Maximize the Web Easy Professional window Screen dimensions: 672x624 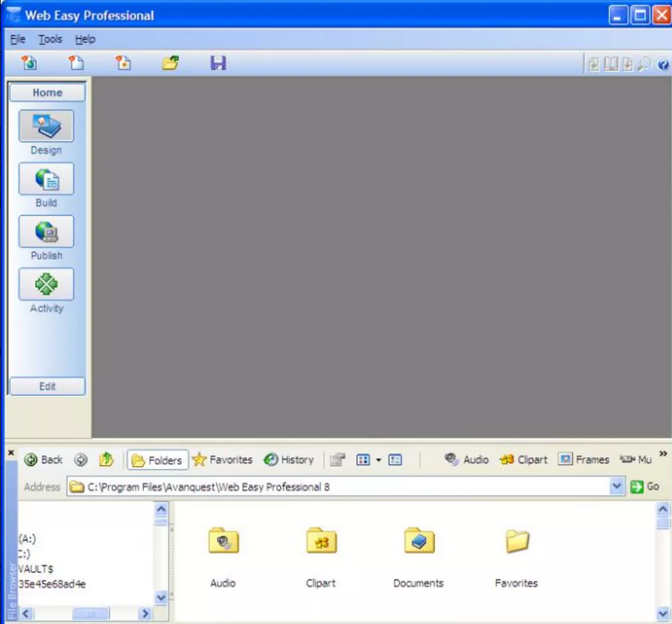pyautogui.click(x=641, y=15)
